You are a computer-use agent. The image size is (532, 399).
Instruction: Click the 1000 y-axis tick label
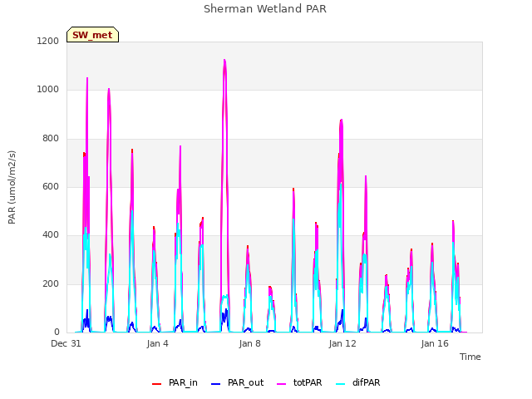[48, 90]
